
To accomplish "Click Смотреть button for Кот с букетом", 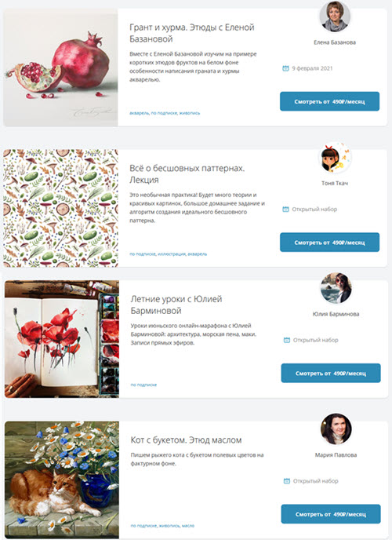I will click(x=331, y=514).
